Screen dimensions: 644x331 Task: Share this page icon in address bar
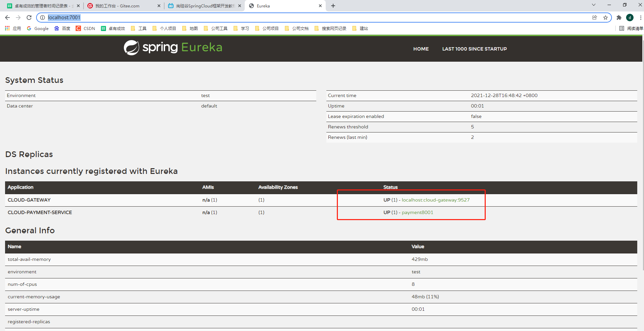(x=595, y=18)
